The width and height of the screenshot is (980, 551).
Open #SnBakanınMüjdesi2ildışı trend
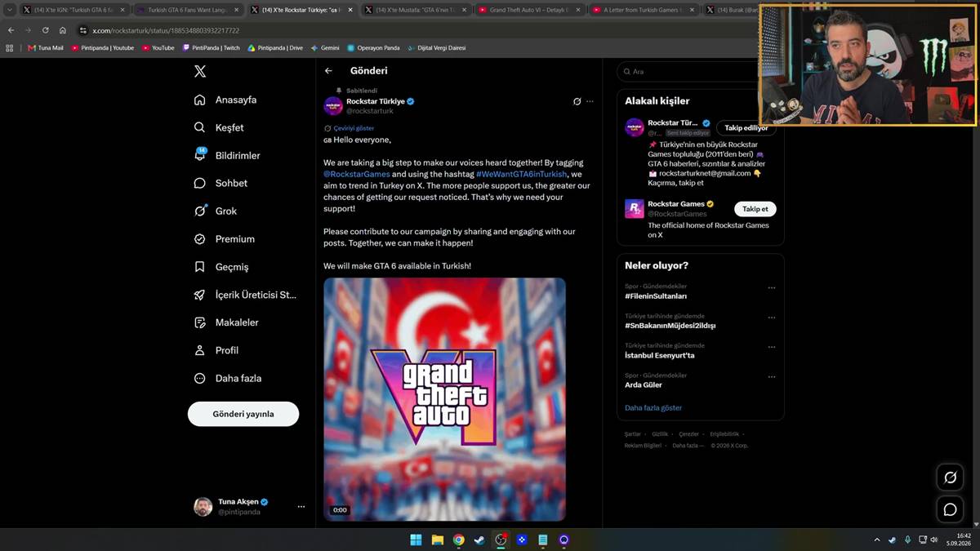(670, 326)
